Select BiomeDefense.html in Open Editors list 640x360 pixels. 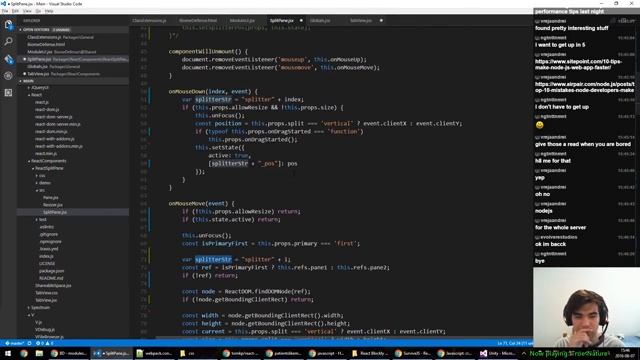[x=73, y=44]
